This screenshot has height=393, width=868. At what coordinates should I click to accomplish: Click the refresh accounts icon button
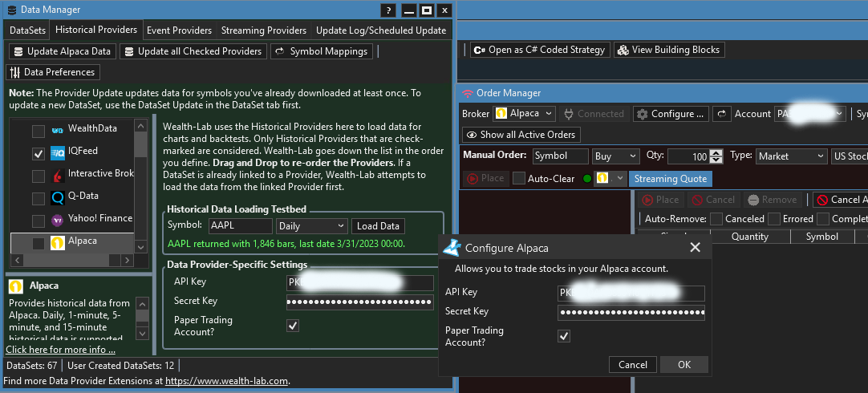(x=722, y=113)
